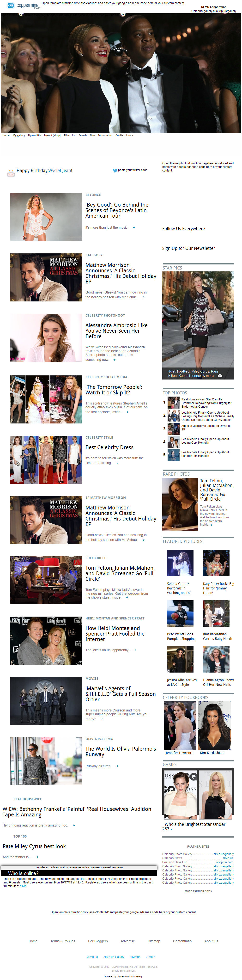Screen dimensions: 242x980
Task: Open the About Us footer link
Action: pos(211,941)
